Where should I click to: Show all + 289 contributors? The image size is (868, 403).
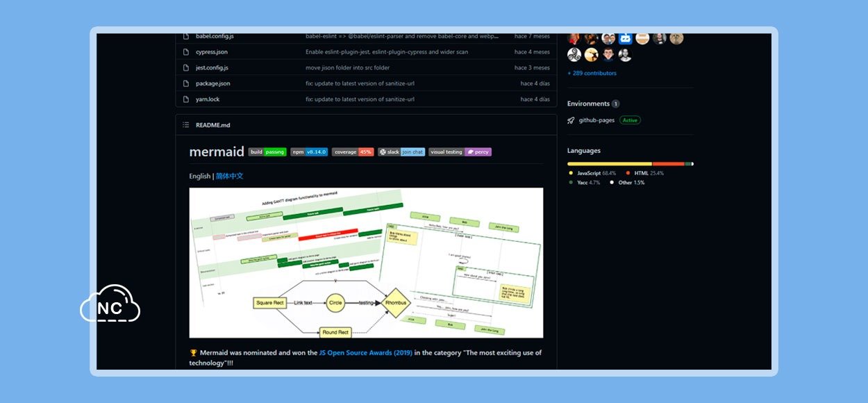[x=592, y=73]
